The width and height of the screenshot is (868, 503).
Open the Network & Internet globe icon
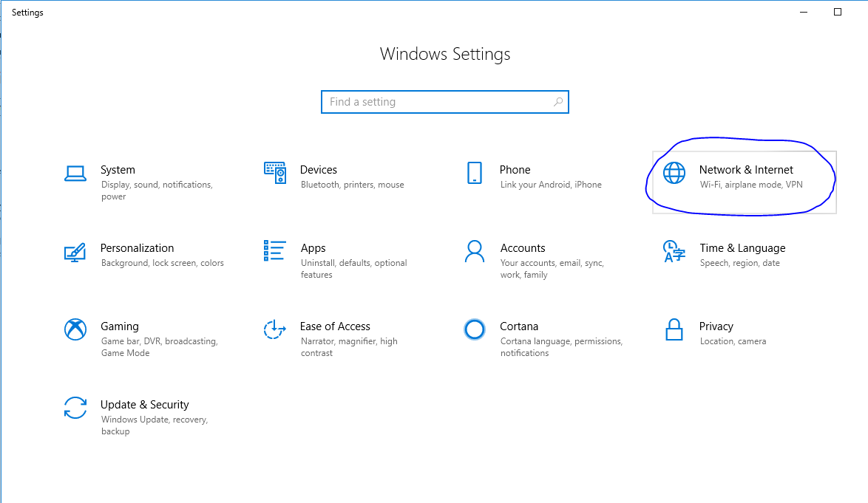click(x=674, y=173)
